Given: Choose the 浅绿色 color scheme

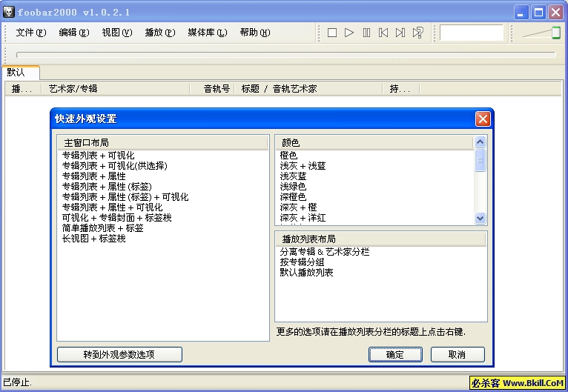Looking at the screenshot, I should pos(293,187).
